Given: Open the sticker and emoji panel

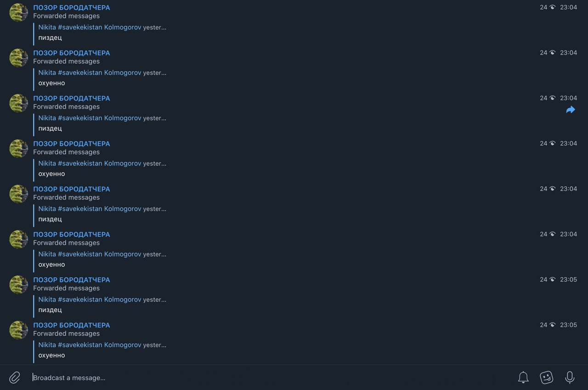Looking at the screenshot, I should [x=546, y=378].
